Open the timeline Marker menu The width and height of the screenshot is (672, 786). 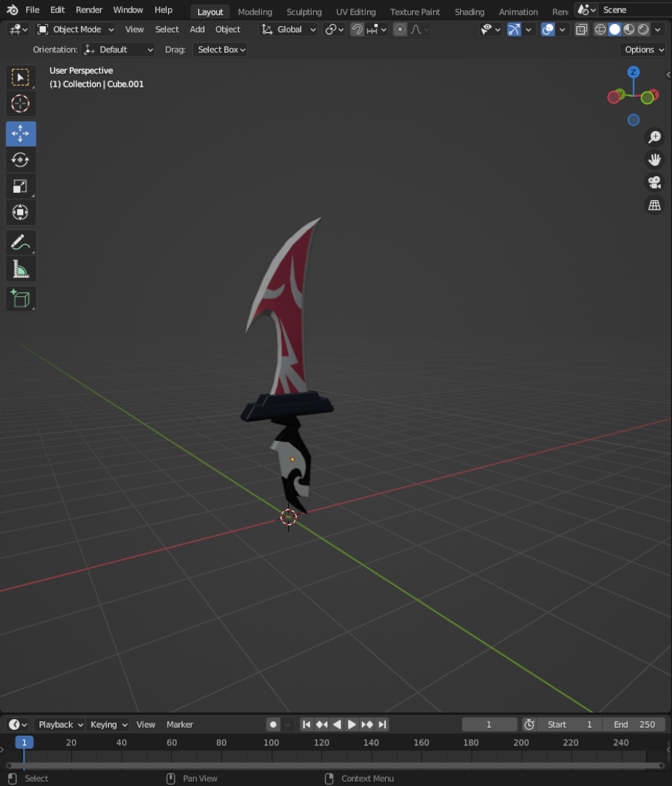pyautogui.click(x=180, y=724)
